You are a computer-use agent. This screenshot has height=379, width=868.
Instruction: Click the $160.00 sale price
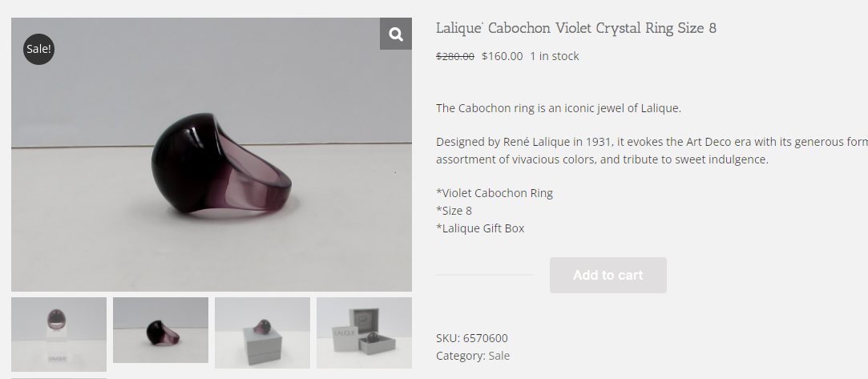point(502,56)
